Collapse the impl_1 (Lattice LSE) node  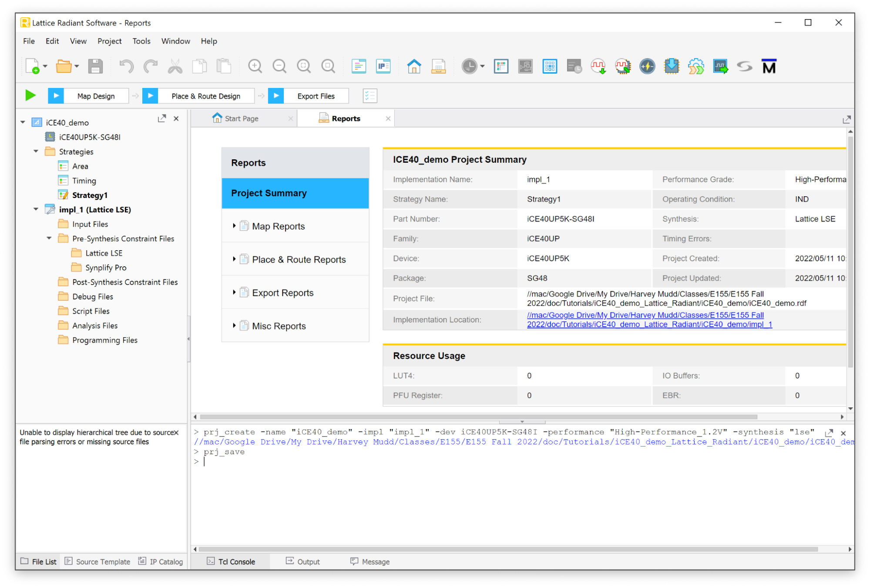(36, 209)
